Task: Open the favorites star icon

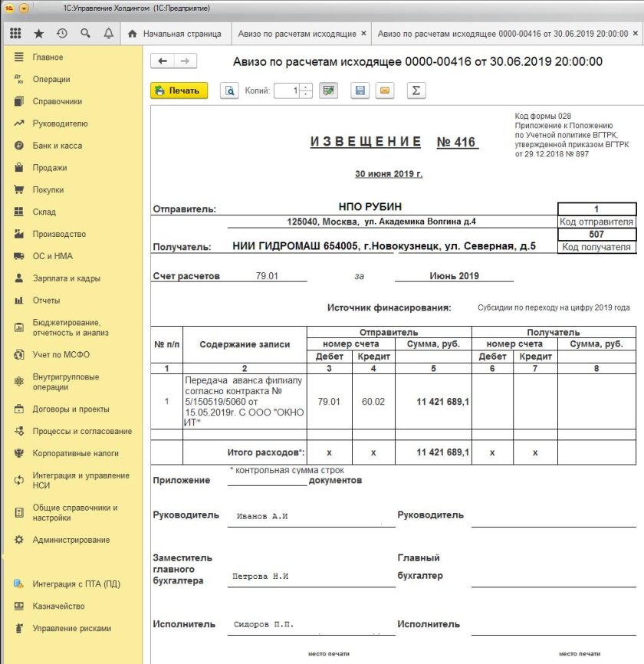Action: (x=38, y=34)
